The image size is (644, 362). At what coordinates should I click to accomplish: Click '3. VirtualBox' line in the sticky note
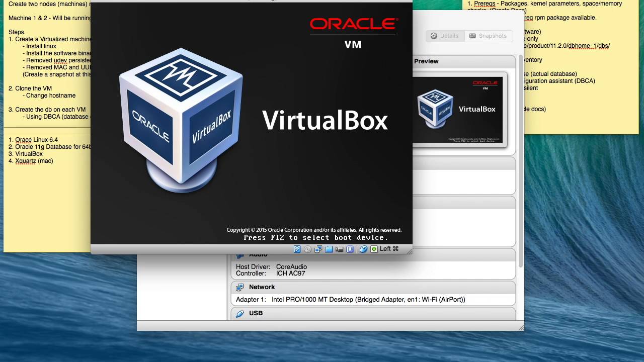point(26,154)
